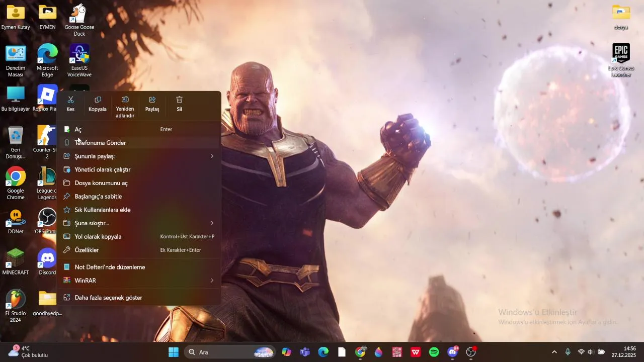Open OBS Studio from the taskbar

tap(471, 352)
